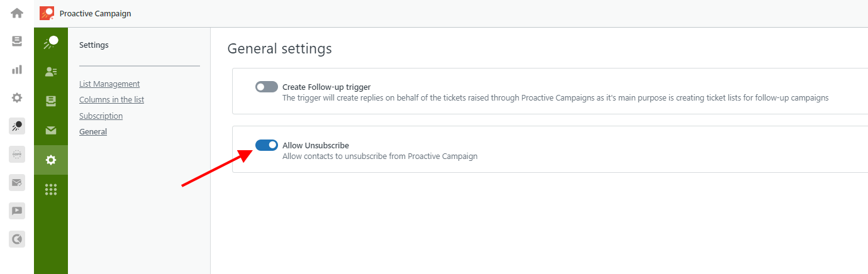868x274 pixels.
Task: Open the Proactive Campaign app icon in rail
Action: tap(17, 126)
